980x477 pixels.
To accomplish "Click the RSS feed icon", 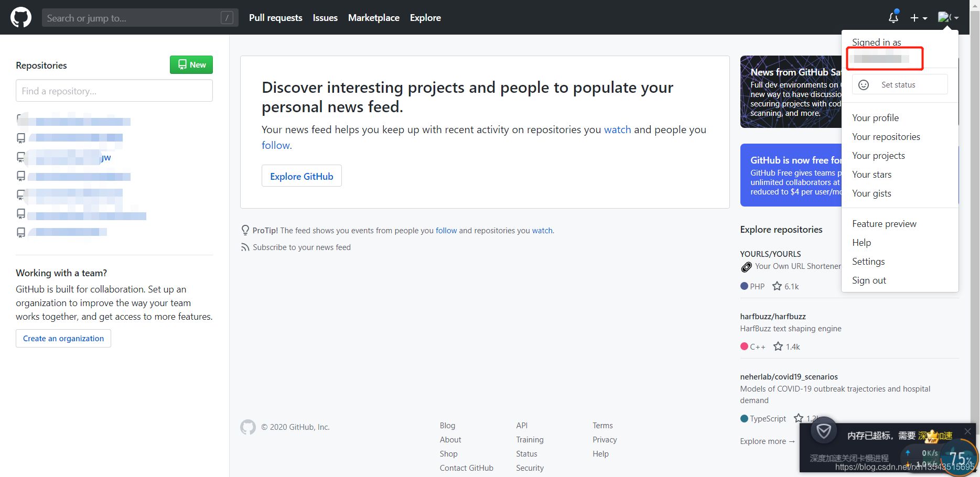I will (x=245, y=247).
